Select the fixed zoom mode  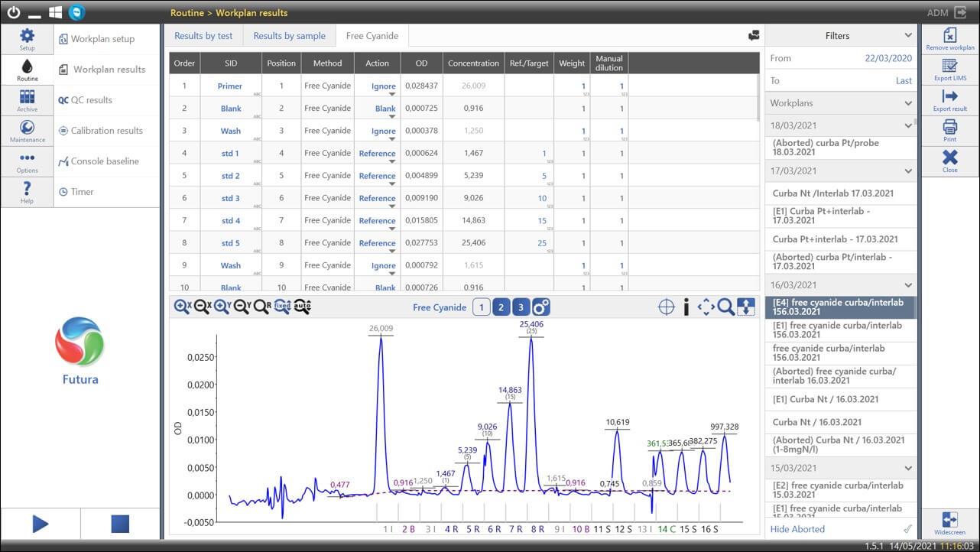[x=282, y=307]
